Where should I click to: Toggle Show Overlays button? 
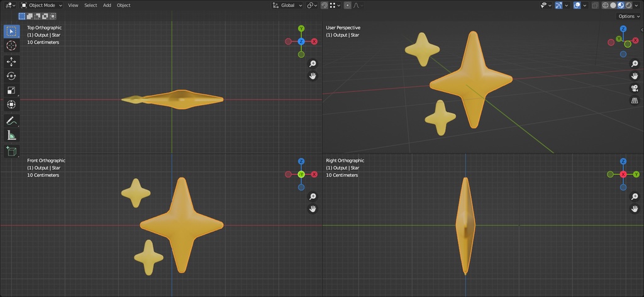coord(577,5)
